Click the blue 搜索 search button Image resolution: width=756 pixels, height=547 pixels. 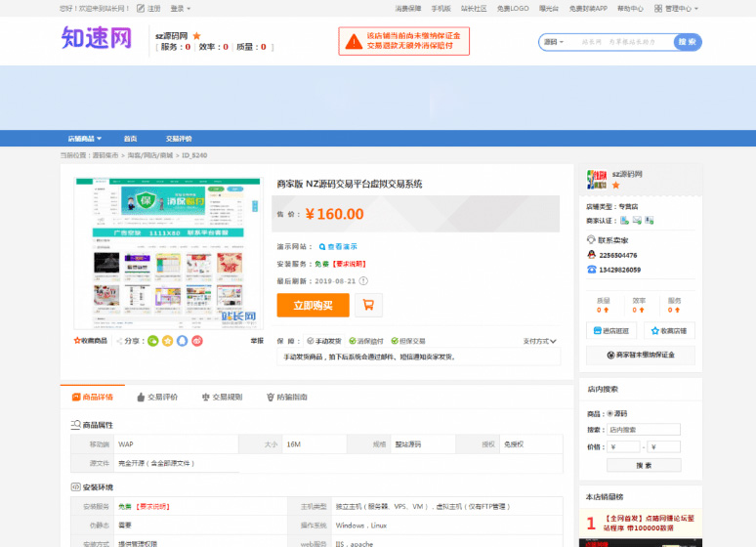point(688,42)
